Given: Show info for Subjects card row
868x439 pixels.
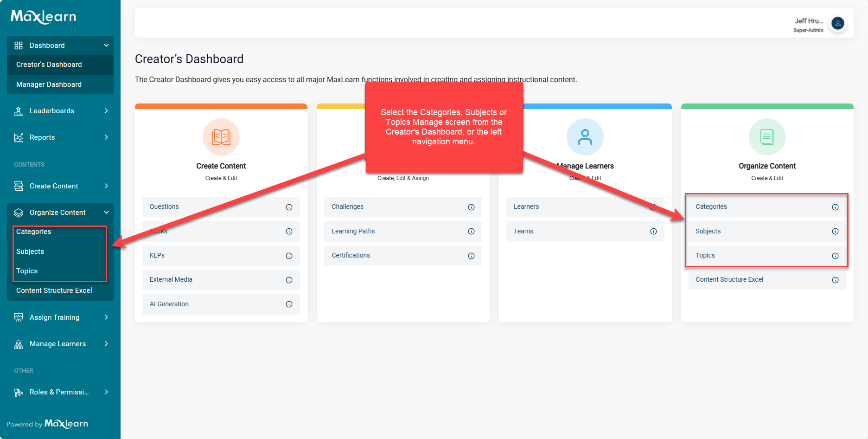Looking at the screenshot, I should point(836,231).
